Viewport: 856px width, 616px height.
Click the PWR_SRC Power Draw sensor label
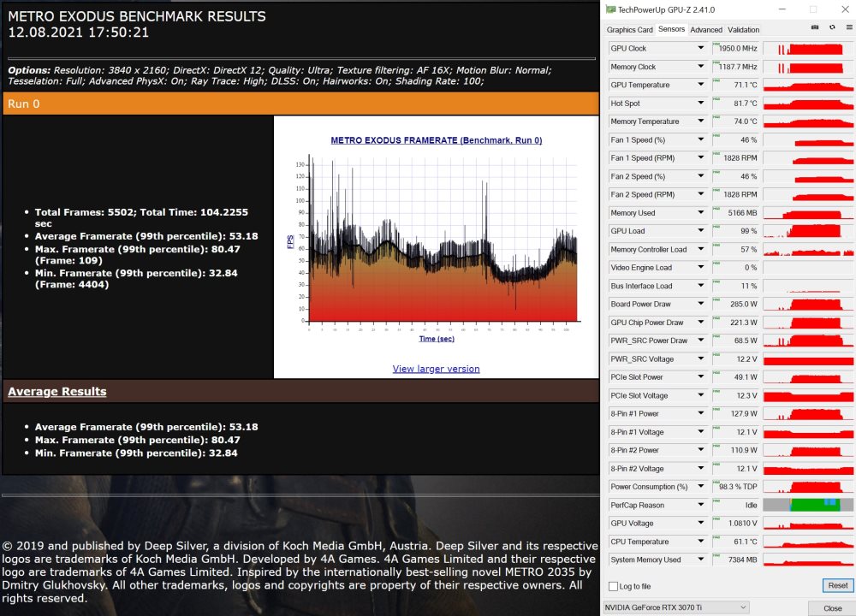[x=649, y=341]
